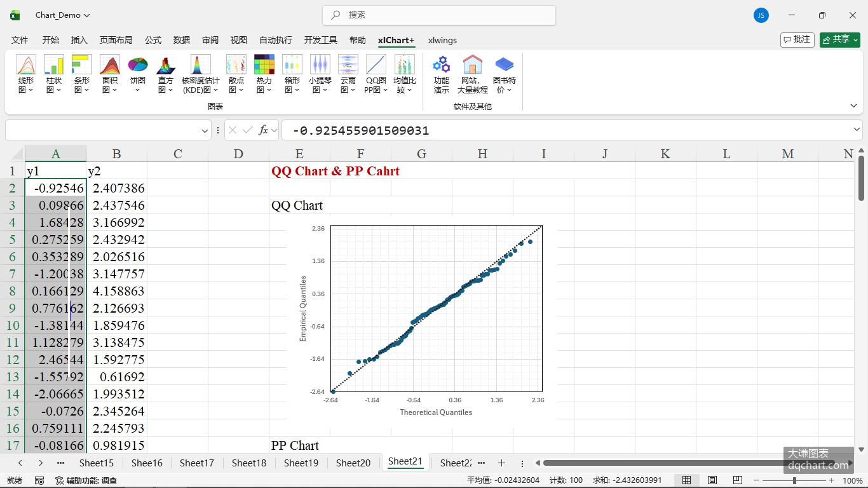The image size is (868, 488).
Task: Click the 共享 share button
Action: pos(839,39)
